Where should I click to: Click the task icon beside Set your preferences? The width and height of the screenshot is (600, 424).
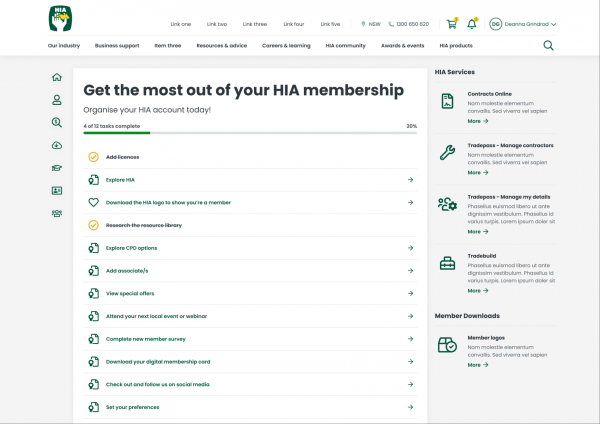click(93, 407)
